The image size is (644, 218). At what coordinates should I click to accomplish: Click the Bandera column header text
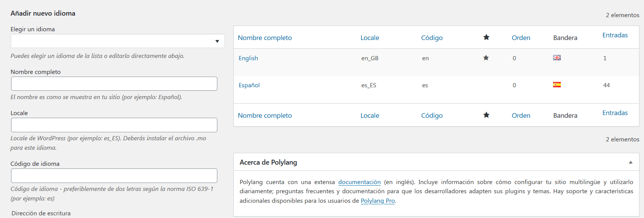coord(565,38)
